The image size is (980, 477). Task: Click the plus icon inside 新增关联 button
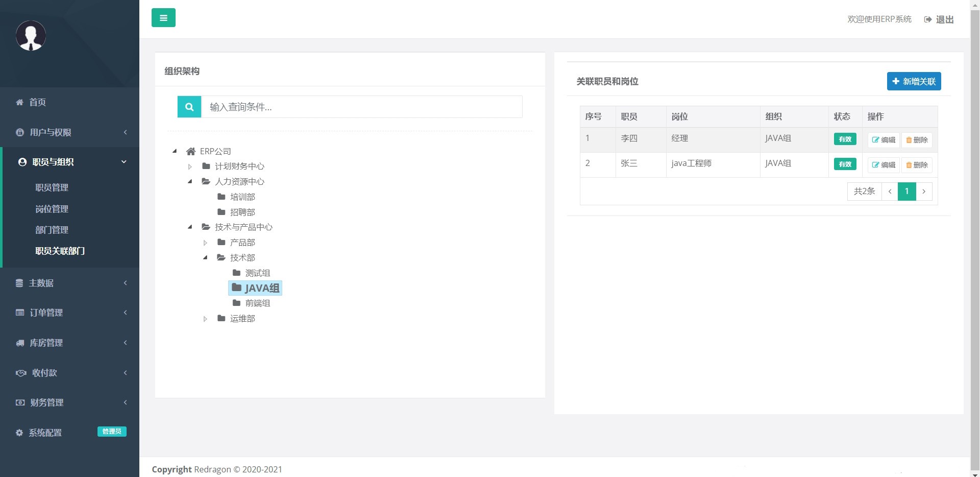tap(895, 81)
